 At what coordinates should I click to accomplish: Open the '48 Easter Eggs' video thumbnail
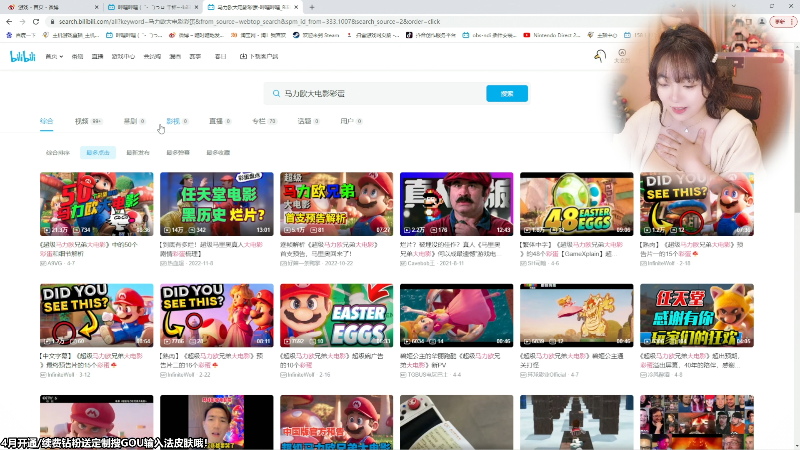(x=577, y=204)
